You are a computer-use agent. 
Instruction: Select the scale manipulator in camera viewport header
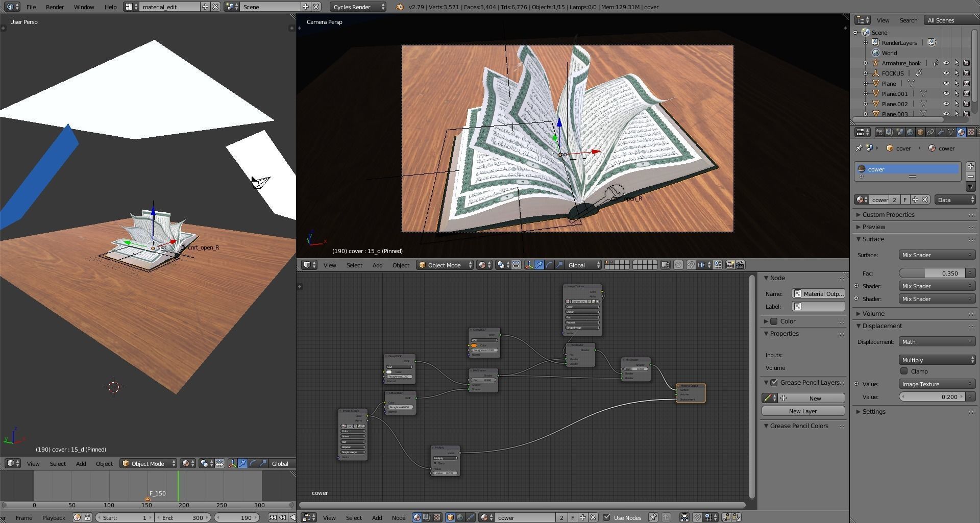[x=559, y=265]
